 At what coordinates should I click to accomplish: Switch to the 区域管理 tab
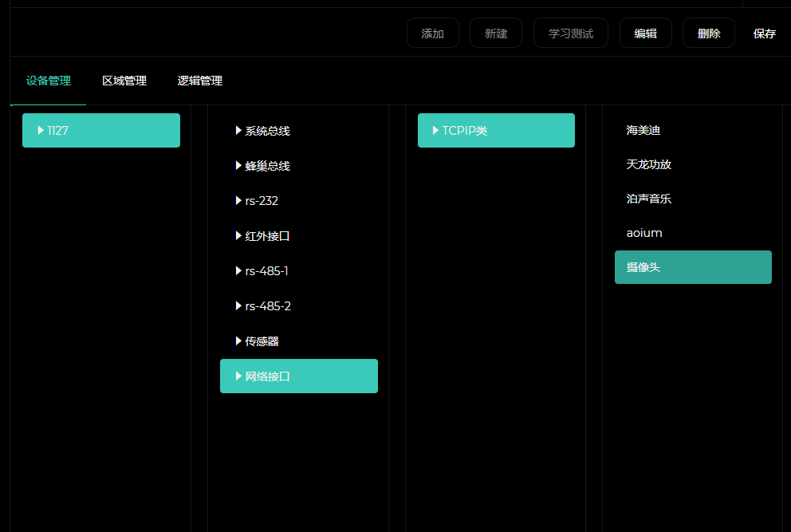124,81
